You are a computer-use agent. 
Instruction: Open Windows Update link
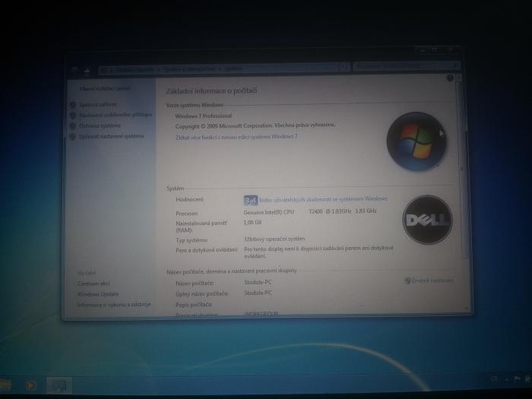[x=98, y=293]
